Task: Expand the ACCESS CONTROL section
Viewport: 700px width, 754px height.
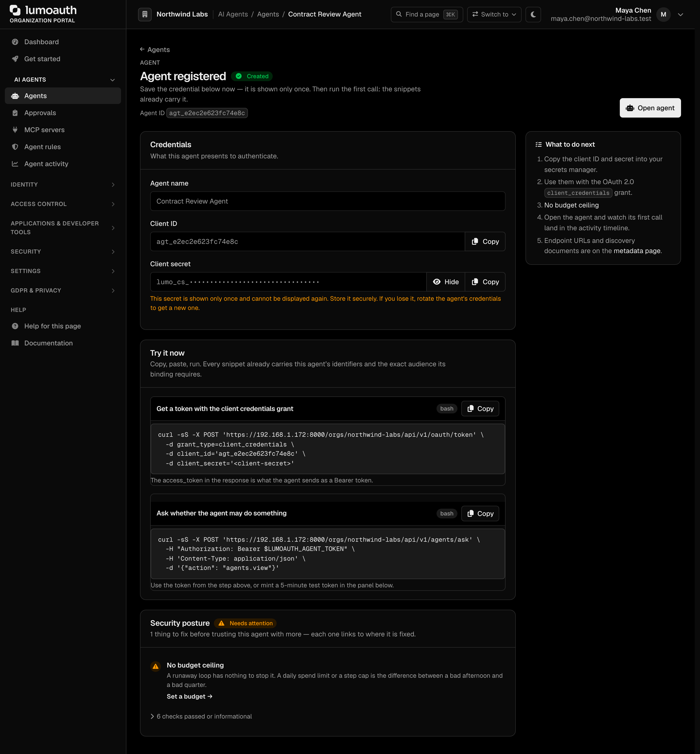Action: pyautogui.click(x=63, y=204)
